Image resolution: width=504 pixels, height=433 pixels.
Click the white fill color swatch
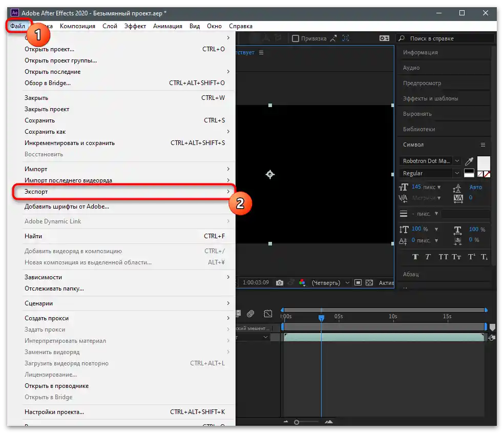click(x=483, y=162)
